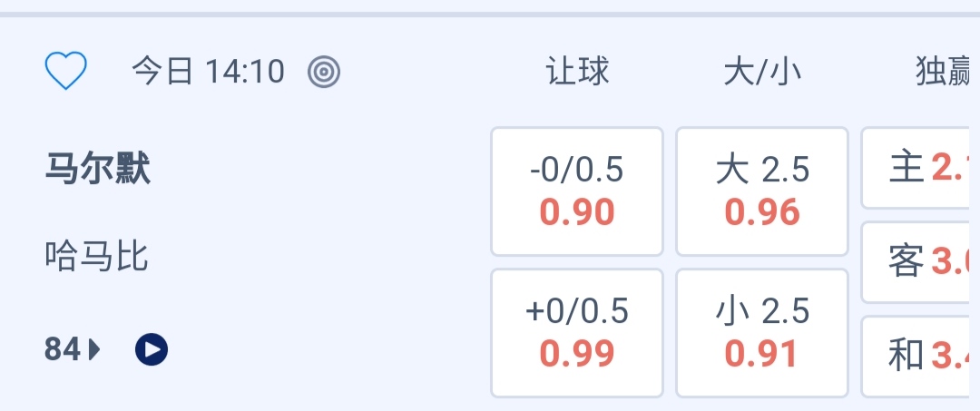Tap the red 0.99 odds figure
Screen dimensions: 980x411
(x=577, y=354)
